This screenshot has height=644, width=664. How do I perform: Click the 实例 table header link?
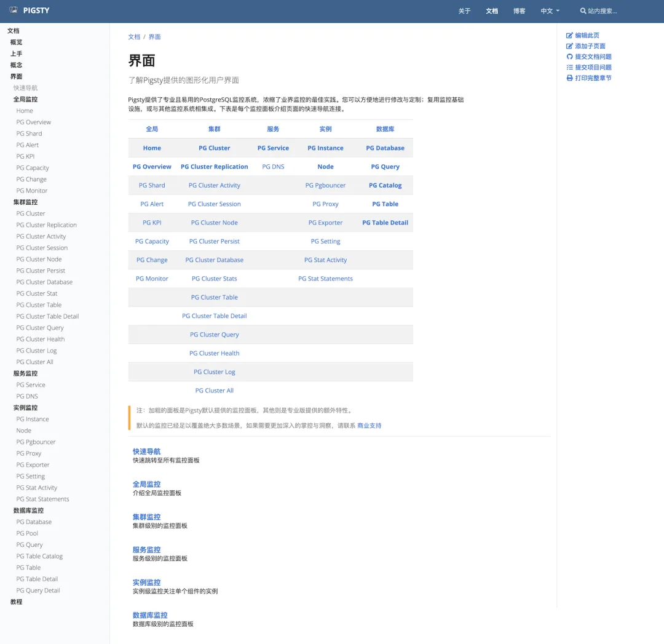pos(326,129)
